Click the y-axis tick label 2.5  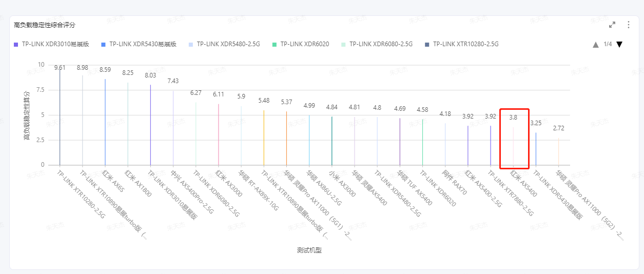tap(40, 140)
